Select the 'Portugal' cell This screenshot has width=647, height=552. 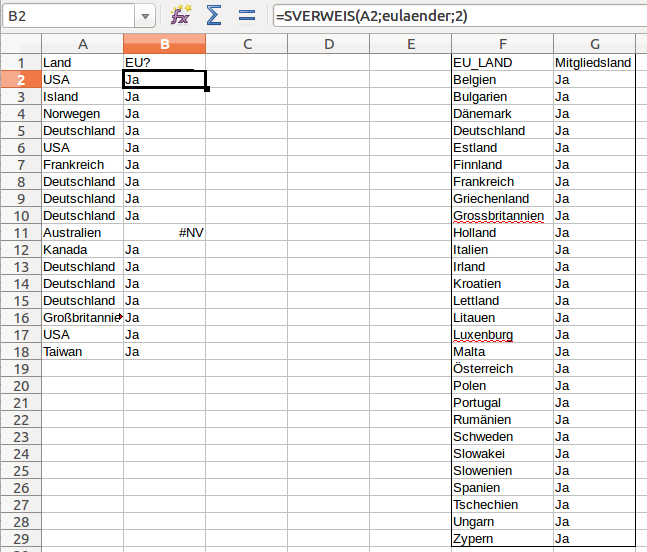pos(503,403)
